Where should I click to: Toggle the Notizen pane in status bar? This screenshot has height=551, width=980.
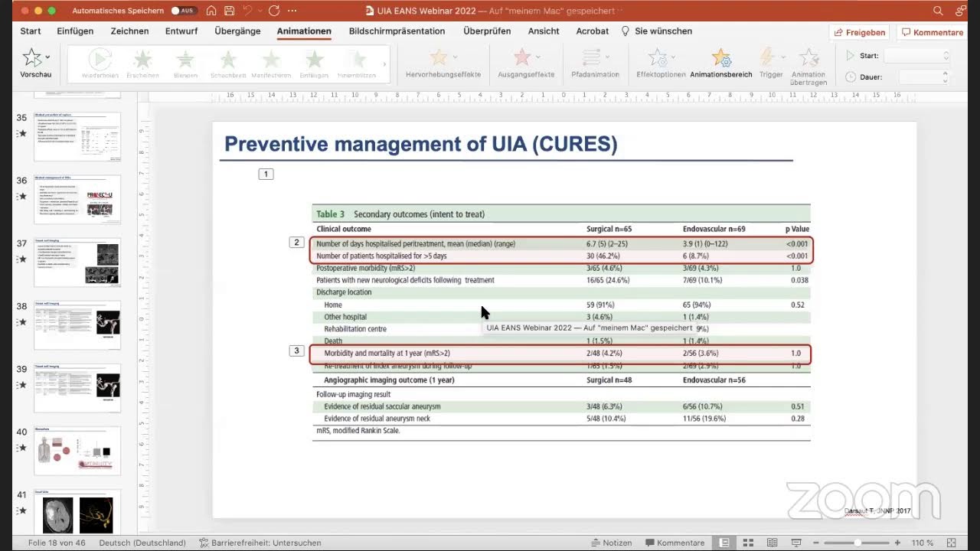coord(610,543)
